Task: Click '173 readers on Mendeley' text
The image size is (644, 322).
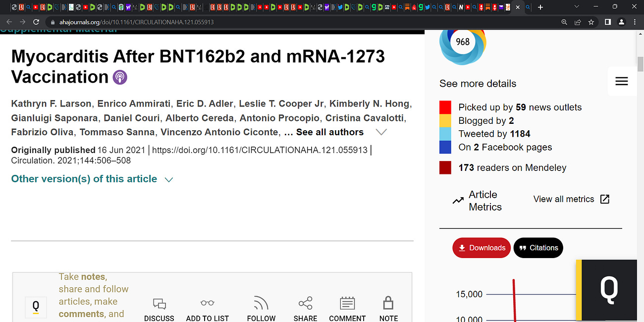Action: point(512,168)
